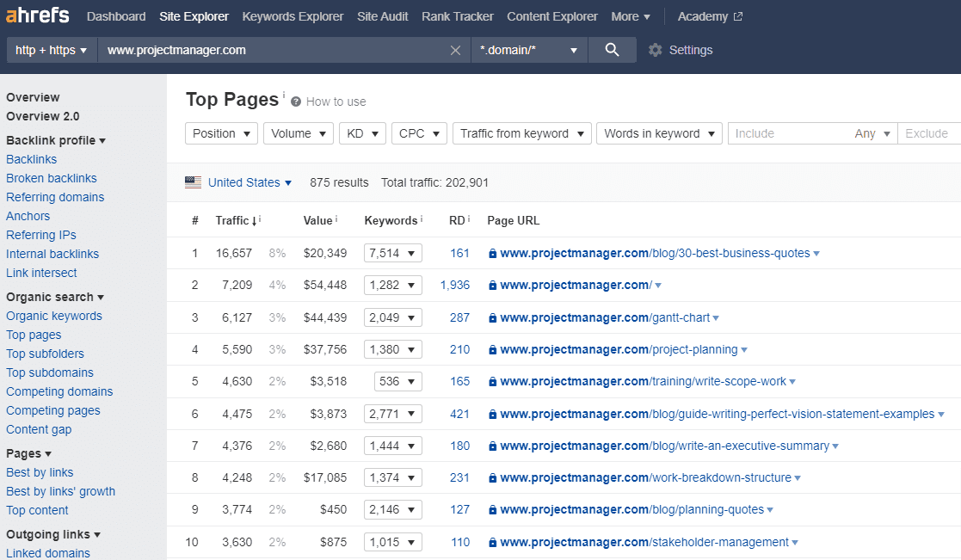Click the Traffic column info icon
Viewport: 961px width, 560px height.
(x=260, y=218)
